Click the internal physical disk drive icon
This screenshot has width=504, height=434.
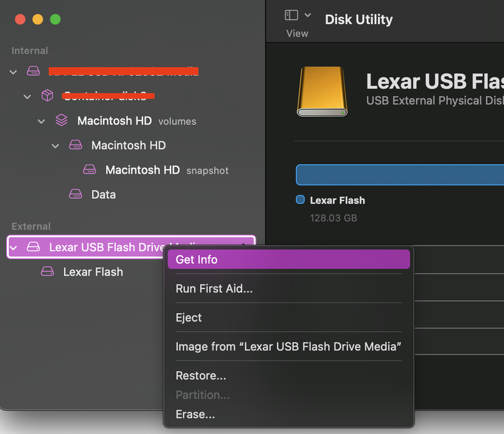coord(33,72)
